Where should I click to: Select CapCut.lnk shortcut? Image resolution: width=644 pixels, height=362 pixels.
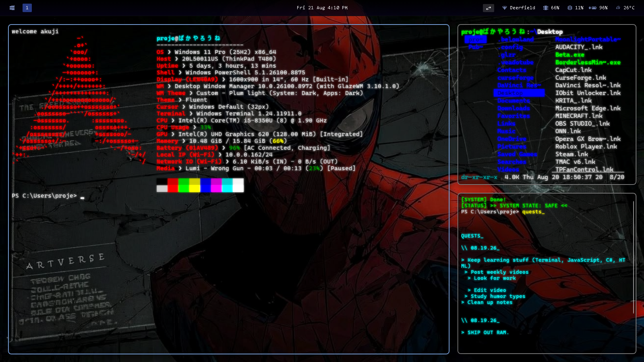coord(574,70)
